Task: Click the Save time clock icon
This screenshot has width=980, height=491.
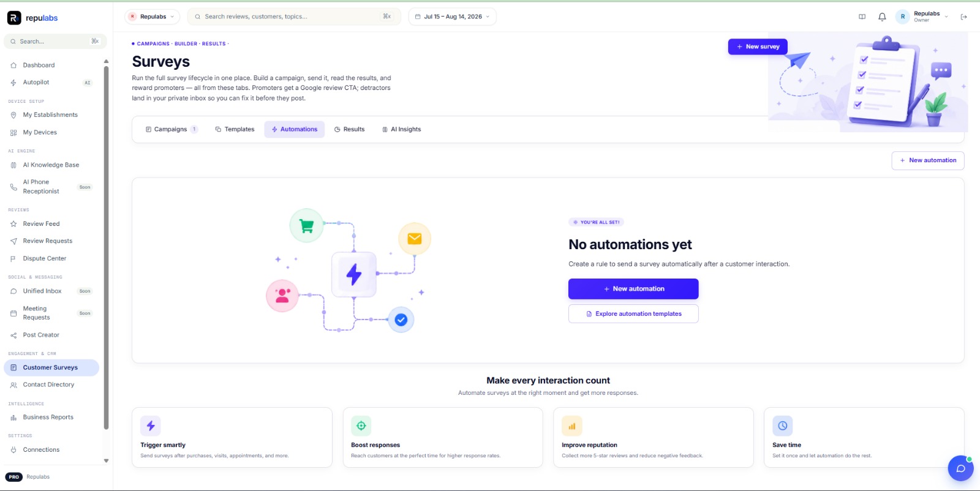Action: coord(783,425)
